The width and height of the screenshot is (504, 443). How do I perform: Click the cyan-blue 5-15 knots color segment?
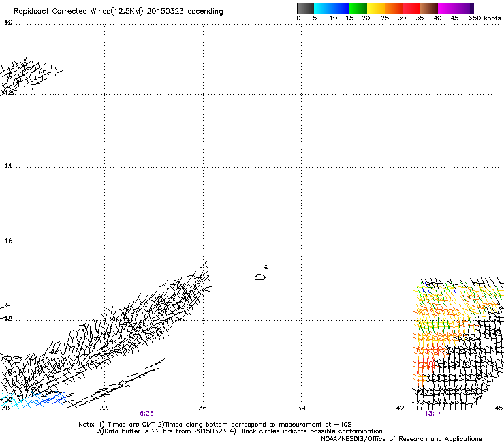(332, 8)
